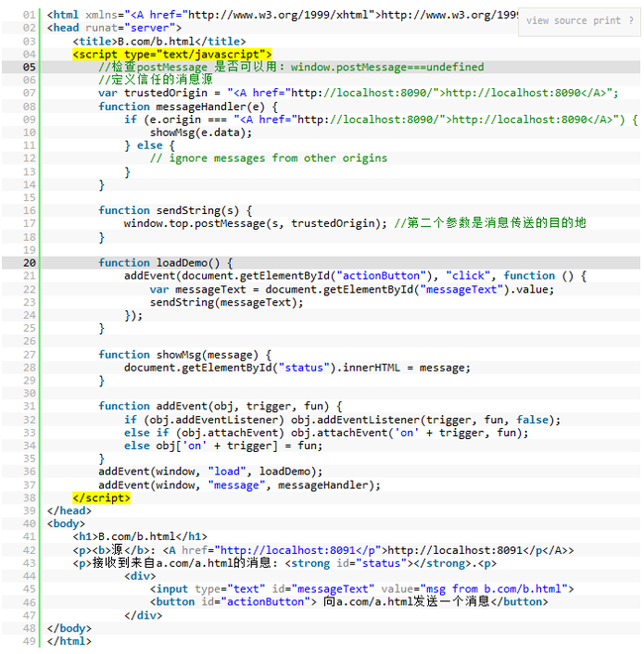Click 'if (e.origin ===' on line 09

(175, 120)
